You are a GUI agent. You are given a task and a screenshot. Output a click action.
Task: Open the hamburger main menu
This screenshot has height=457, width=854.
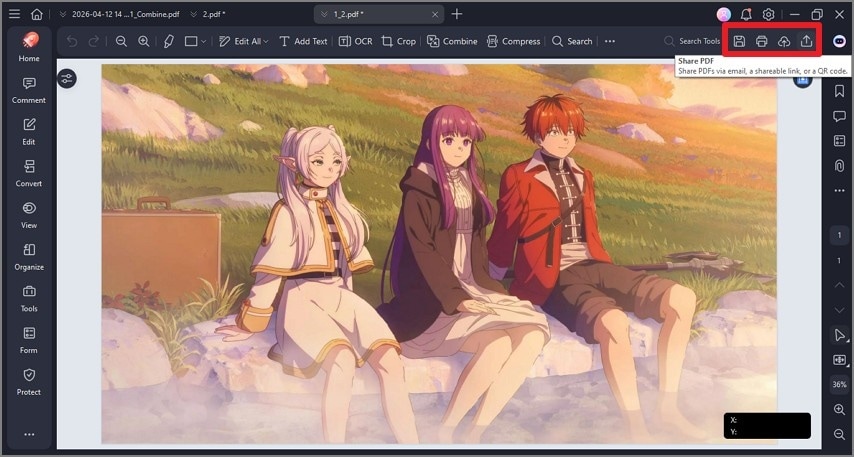[x=14, y=14]
